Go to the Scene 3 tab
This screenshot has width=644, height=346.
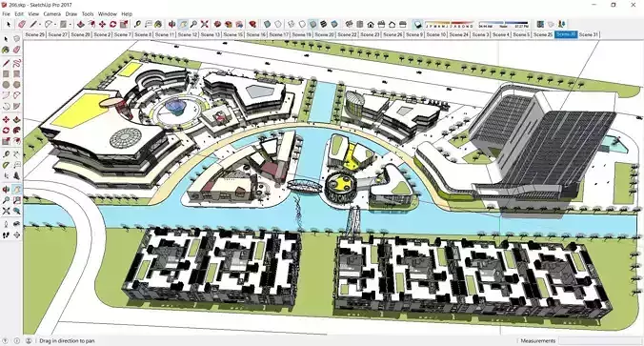(480, 35)
